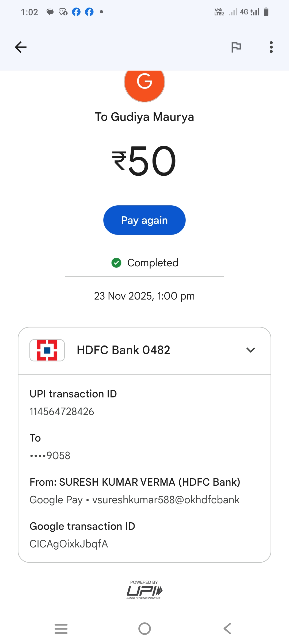Image resolution: width=289 pixels, height=644 pixels.
Task: Tap the battery icon in status bar
Action: click(266, 12)
